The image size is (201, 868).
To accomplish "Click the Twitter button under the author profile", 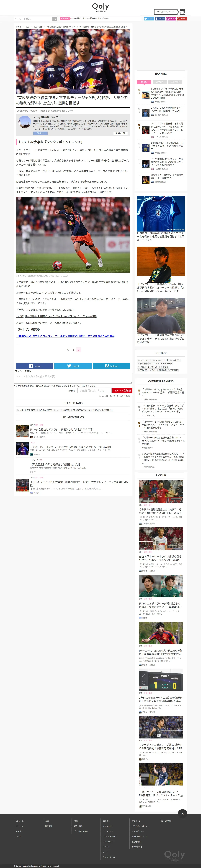I will 40,133.
